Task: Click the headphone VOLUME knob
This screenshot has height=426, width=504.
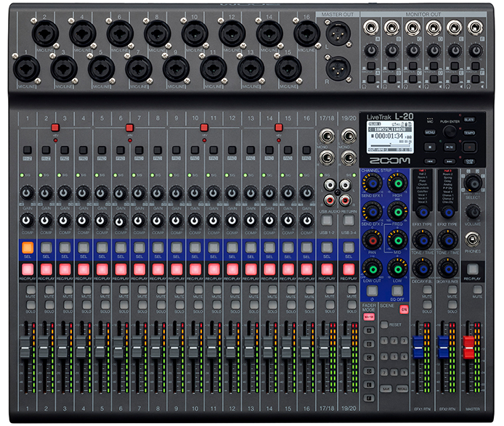Action: (x=473, y=211)
